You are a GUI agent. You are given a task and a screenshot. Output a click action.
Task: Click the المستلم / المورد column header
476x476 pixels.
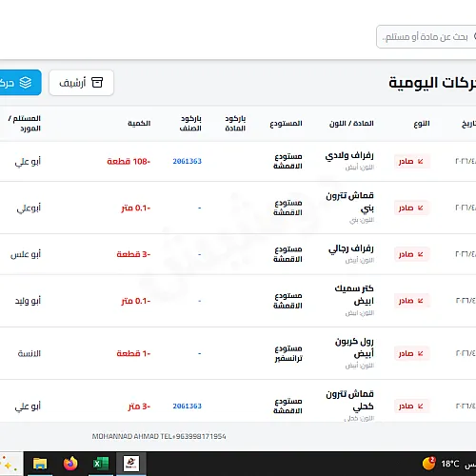tap(25, 123)
